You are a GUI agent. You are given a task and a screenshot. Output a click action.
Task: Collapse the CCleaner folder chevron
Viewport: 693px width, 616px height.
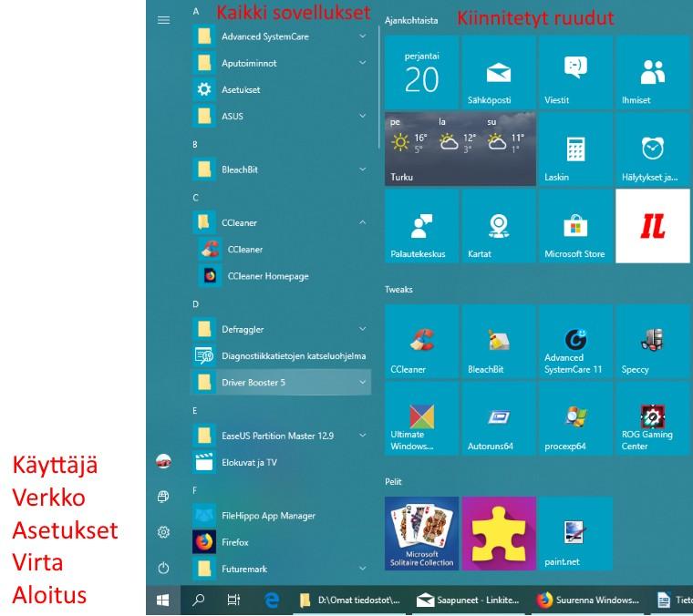362,222
